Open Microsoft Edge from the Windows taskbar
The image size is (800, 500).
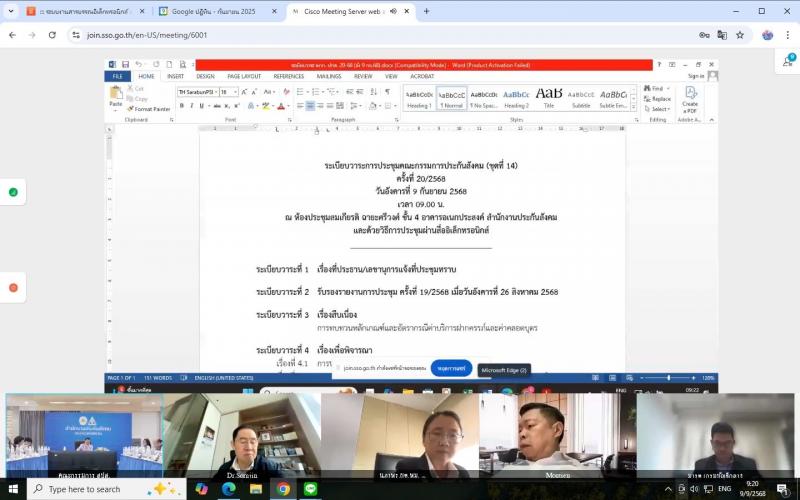(229, 489)
